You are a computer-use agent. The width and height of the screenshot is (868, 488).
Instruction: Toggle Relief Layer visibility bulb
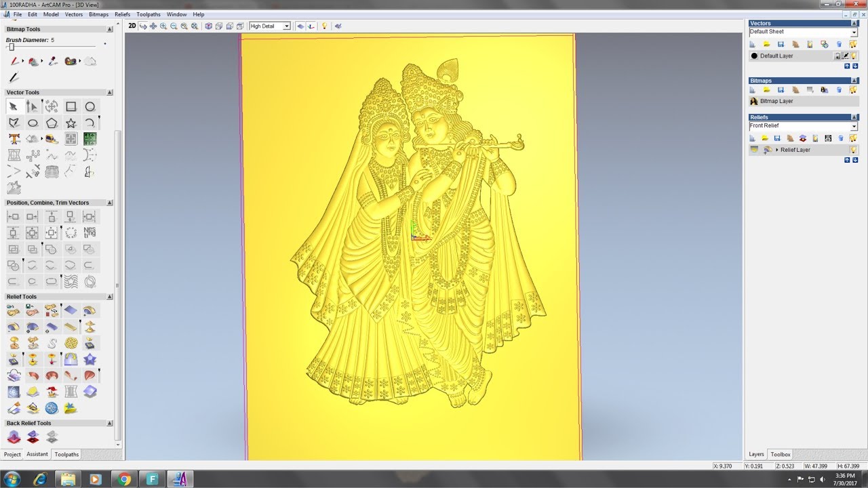(x=854, y=150)
